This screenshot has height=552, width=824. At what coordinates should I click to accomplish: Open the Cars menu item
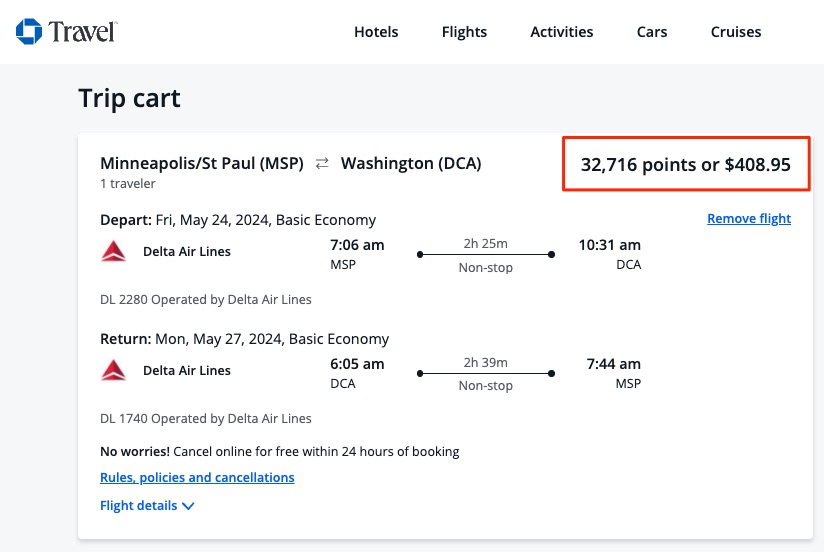coord(652,32)
